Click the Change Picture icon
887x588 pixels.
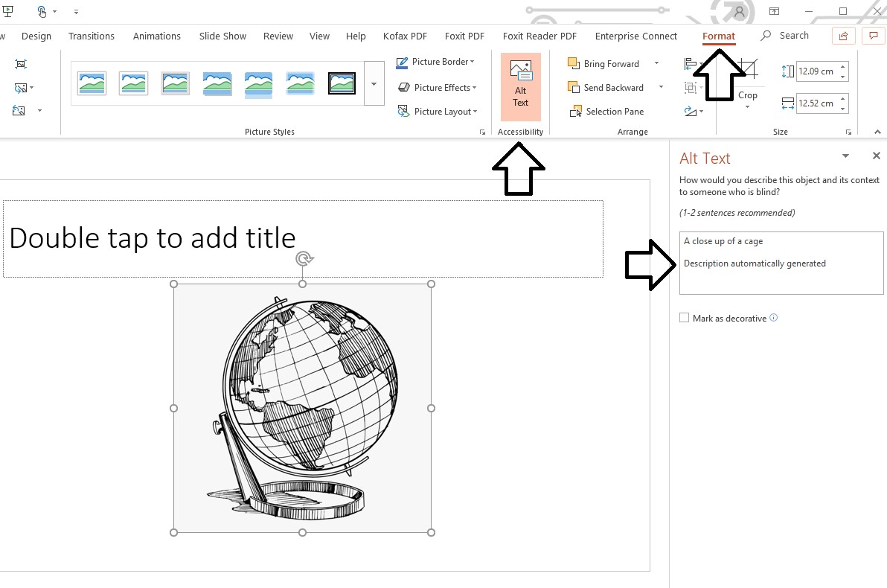click(21, 88)
